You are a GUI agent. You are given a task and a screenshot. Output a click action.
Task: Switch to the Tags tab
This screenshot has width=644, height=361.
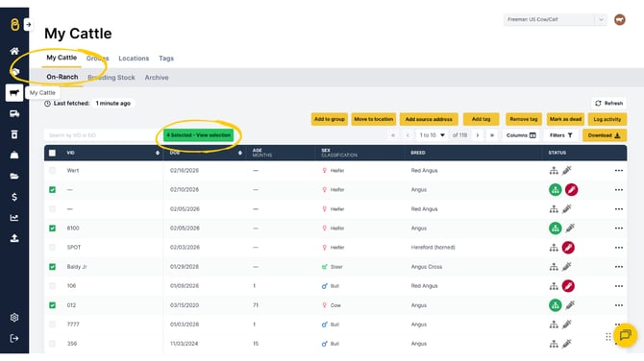pyautogui.click(x=166, y=59)
